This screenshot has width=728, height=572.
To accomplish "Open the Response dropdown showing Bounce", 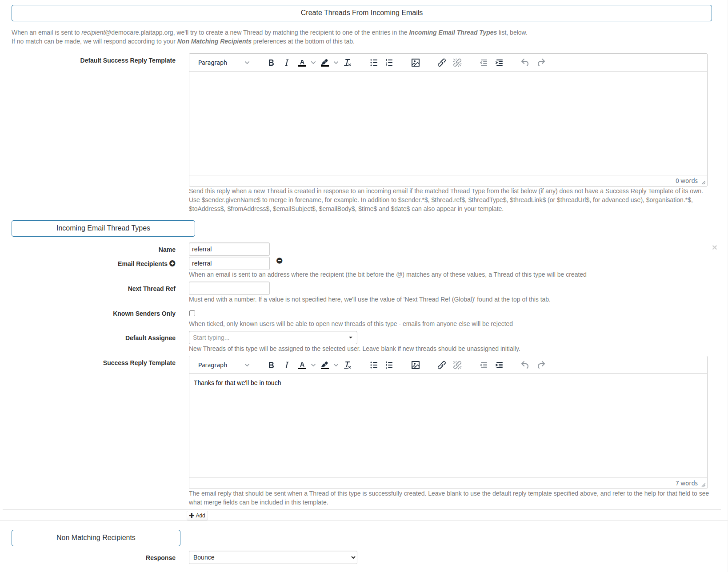I will point(273,557).
